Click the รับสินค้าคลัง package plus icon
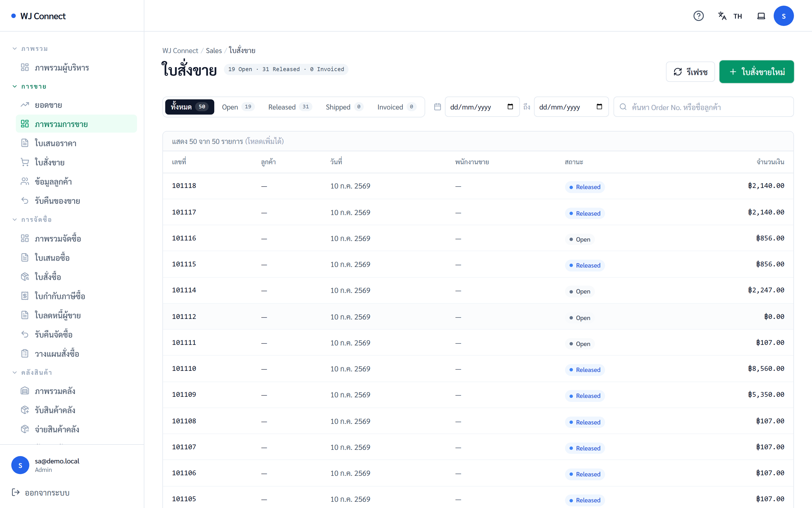The width and height of the screenshot is (812, 508). (x=25, y=410)
